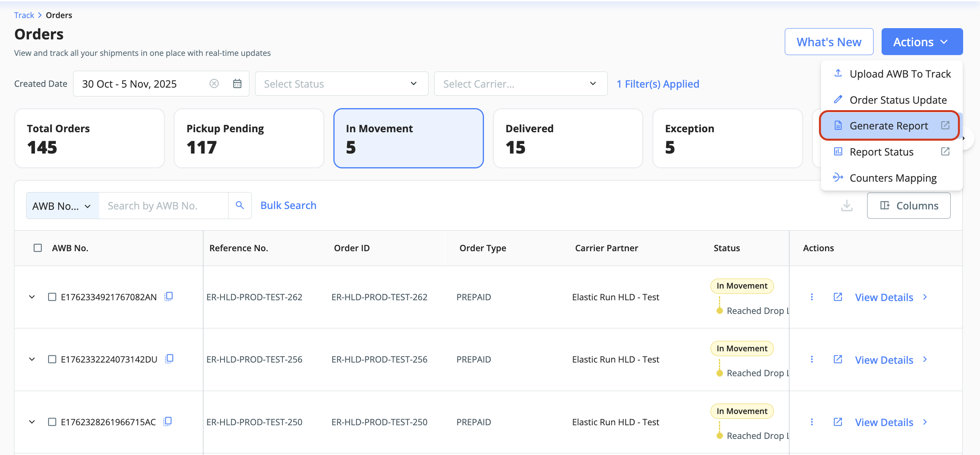Click the calendar icon in Created Date field

coord(237,84)
